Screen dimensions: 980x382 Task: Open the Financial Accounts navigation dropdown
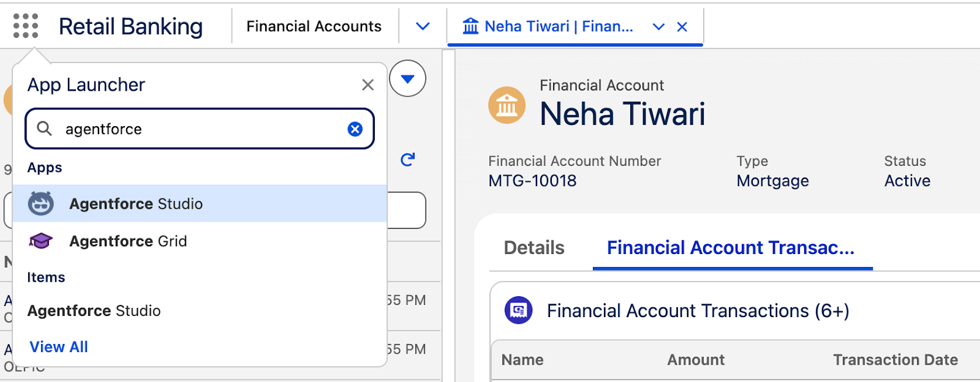click(423, 26)
